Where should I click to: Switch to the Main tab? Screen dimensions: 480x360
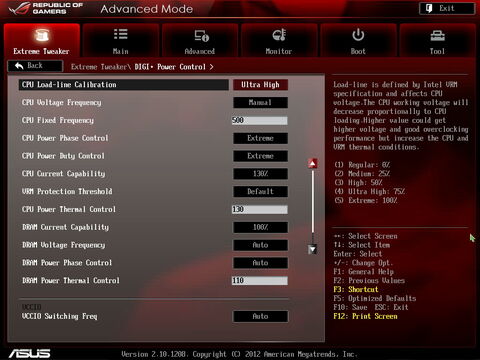[x=121, y=41]
